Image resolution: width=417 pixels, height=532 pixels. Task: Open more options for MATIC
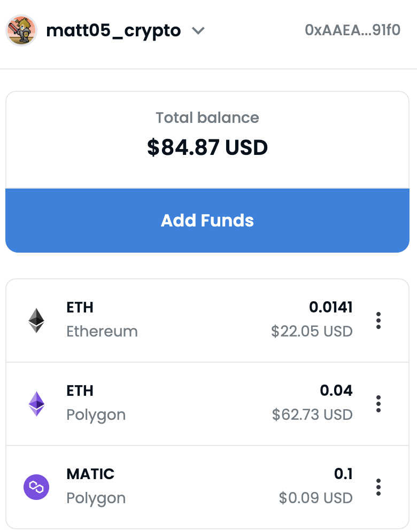379,487
